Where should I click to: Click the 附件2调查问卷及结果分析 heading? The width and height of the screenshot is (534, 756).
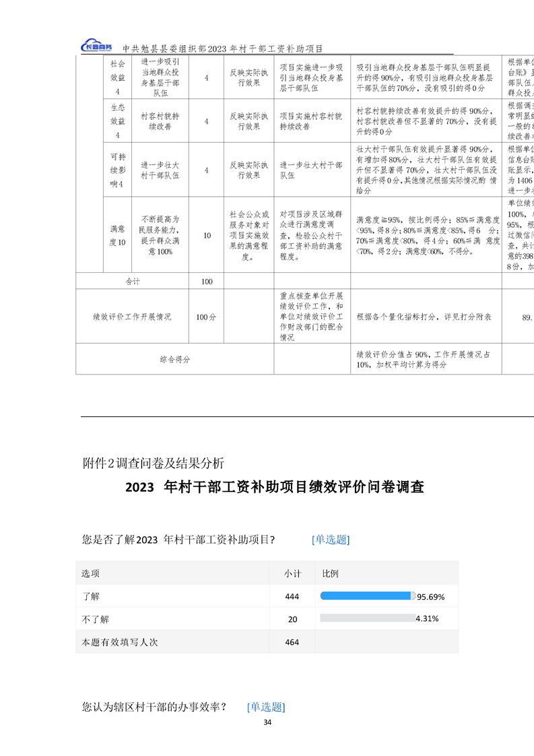pyautogui.click(x=153, y=462)
